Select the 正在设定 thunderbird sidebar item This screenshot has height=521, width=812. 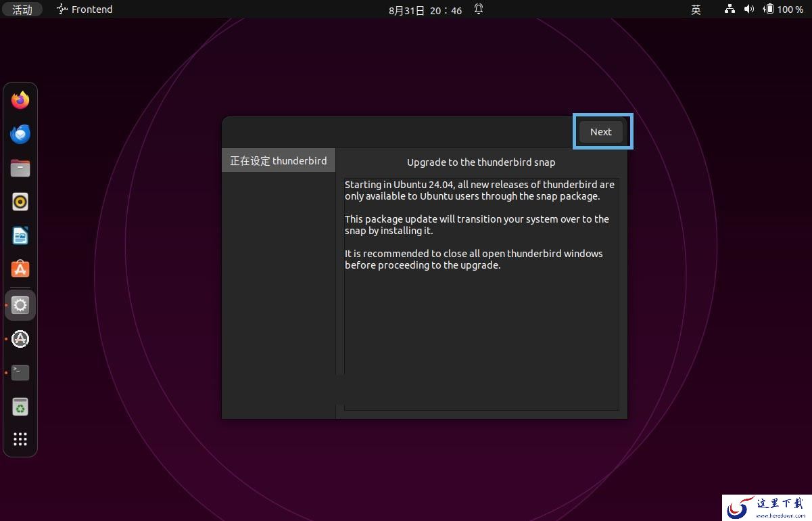click(x=279, y=160)
